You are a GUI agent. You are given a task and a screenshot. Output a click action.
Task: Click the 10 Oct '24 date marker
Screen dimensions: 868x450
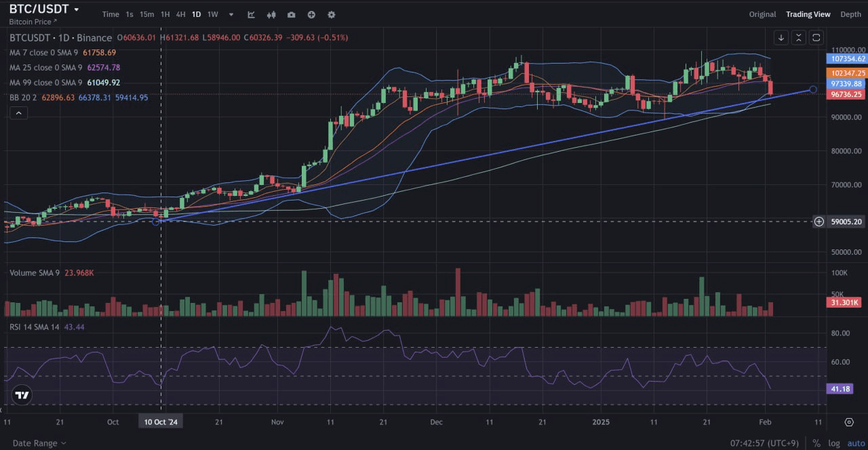[161, 422]
